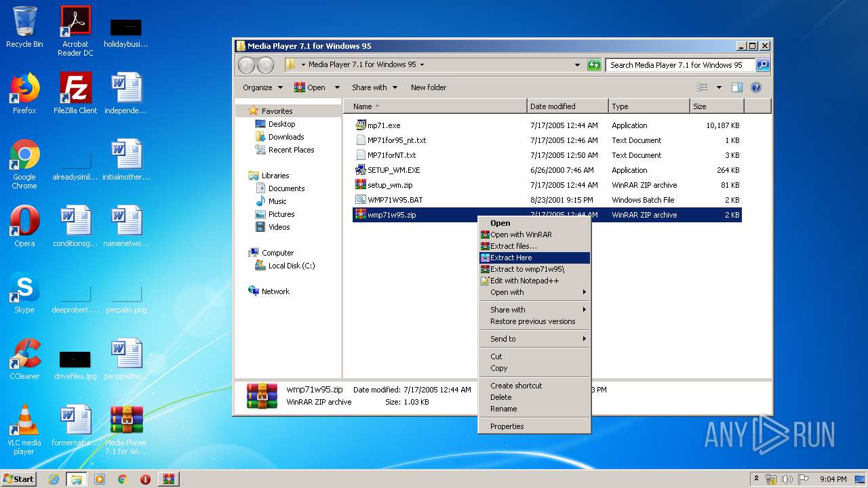Open the dropdown arrow beside Open button
868x488 pixels.
[x=337, y=87]
